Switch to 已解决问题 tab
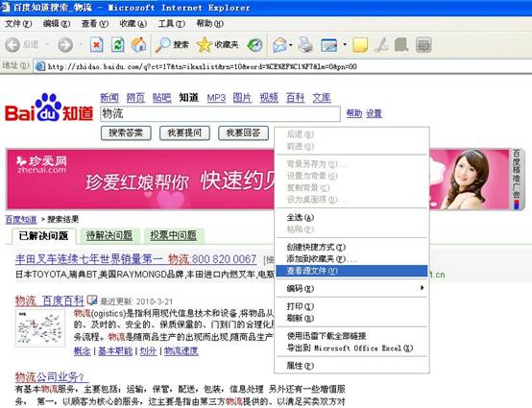 [44, 236]
